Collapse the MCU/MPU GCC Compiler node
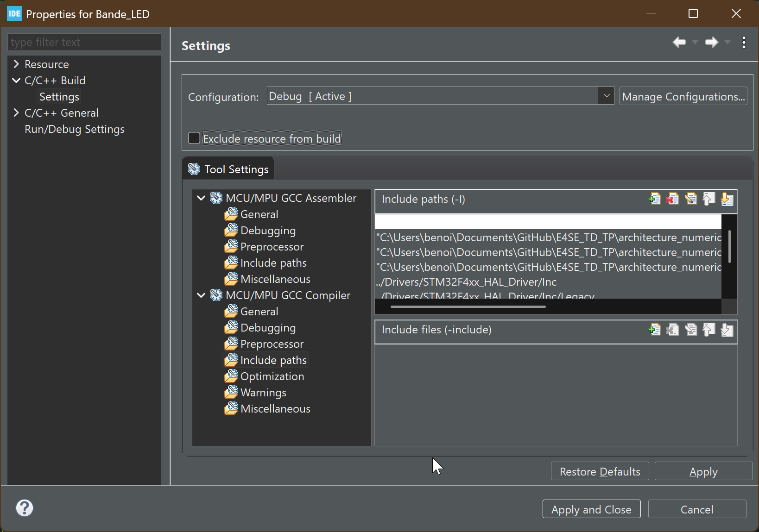The width and height of the screenshot is (759, 532). [201, 295]
